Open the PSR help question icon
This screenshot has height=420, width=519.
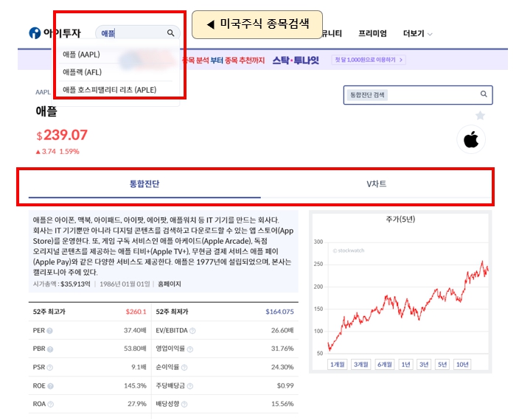pyautogui.click(x=49, y=368)
